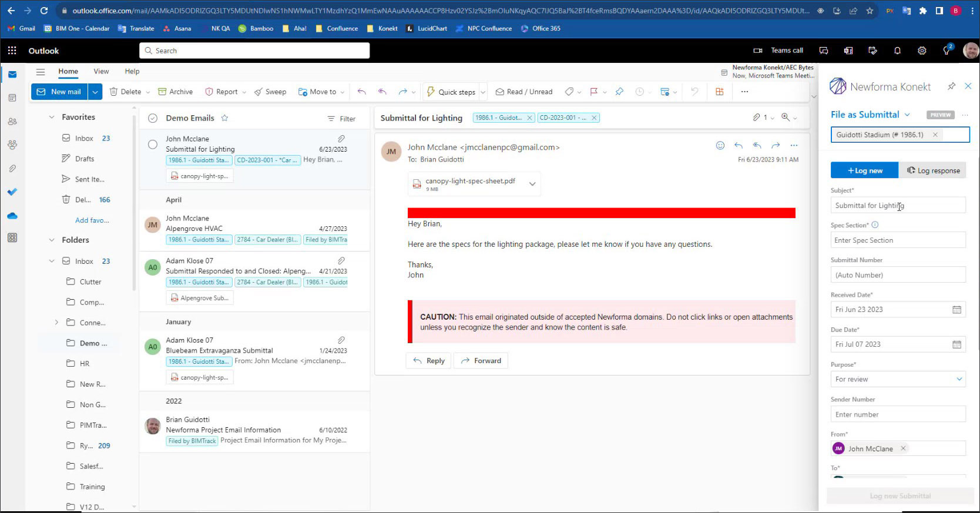Click the Snooze clock icon

[640, 92]
